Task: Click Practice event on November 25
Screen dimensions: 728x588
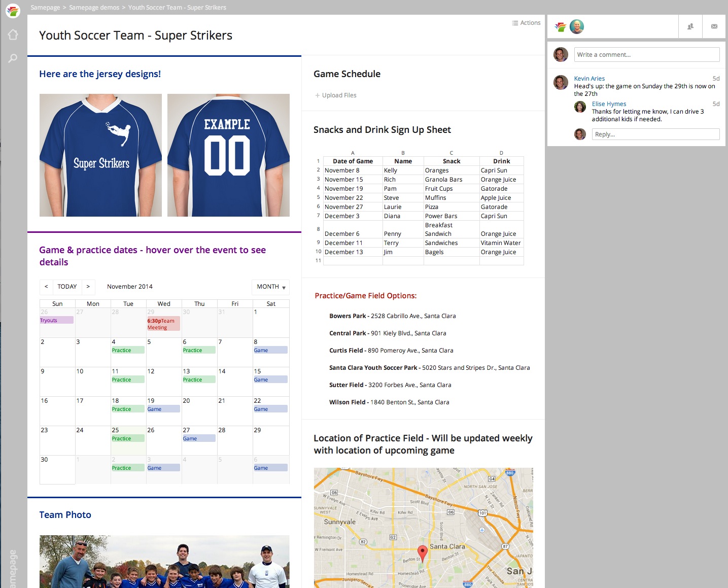Action: (128, 438)
